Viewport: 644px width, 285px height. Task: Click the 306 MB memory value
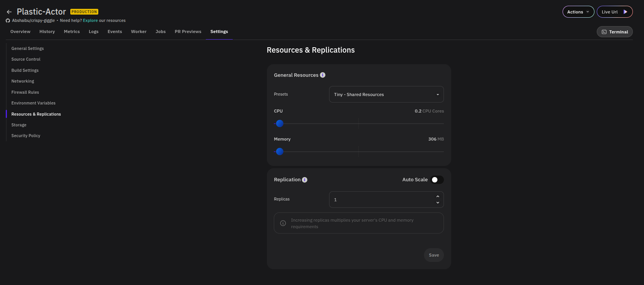click(436, 139)
